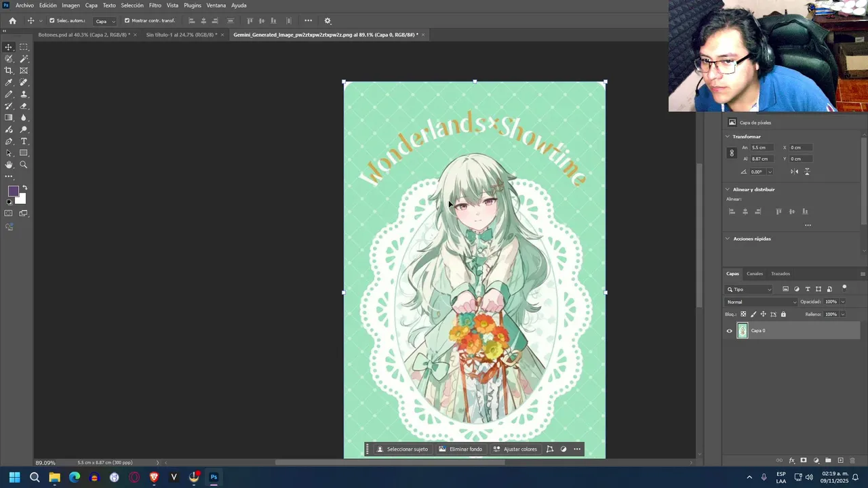The width and height of the screenshot is (868, 488).
Task: Toggle link width and height proportions
Action: tap(732, 153)
